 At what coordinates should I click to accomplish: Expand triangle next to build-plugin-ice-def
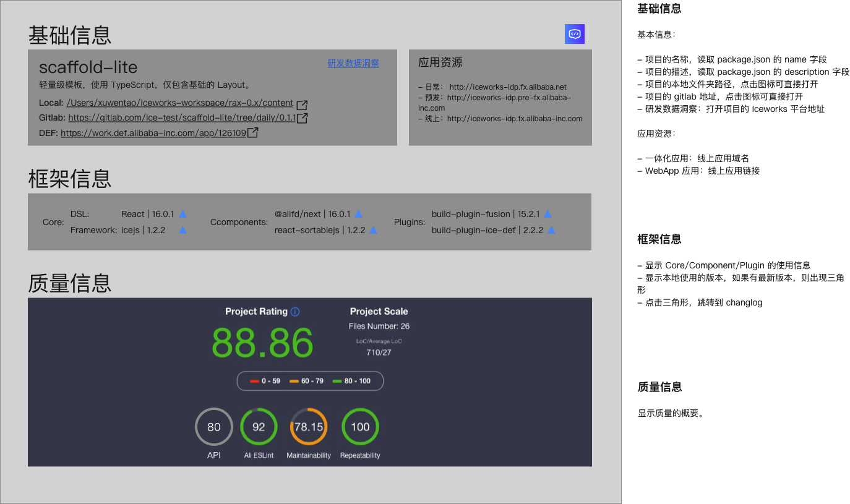pyautogui.click(x=550, y=229)
